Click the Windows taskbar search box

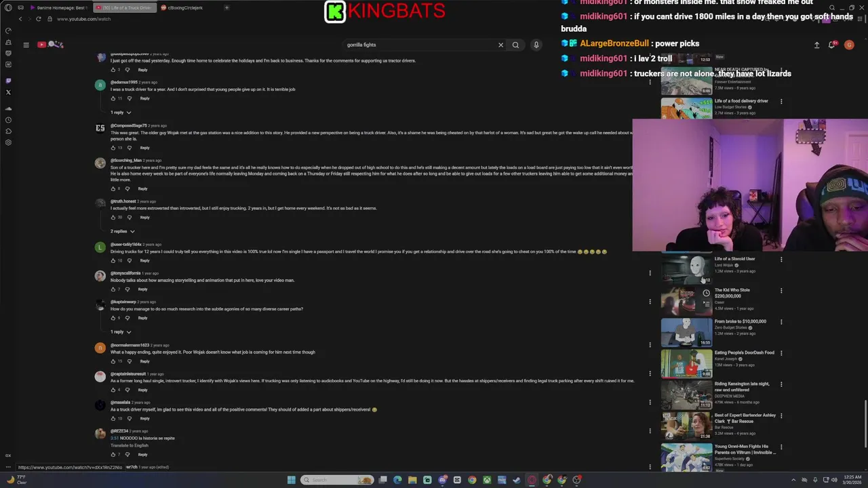(x=338, y=480)
